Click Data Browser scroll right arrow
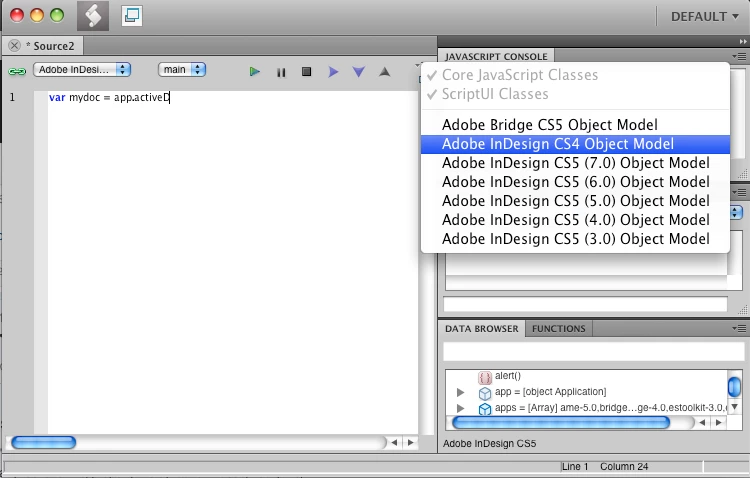 718,422
